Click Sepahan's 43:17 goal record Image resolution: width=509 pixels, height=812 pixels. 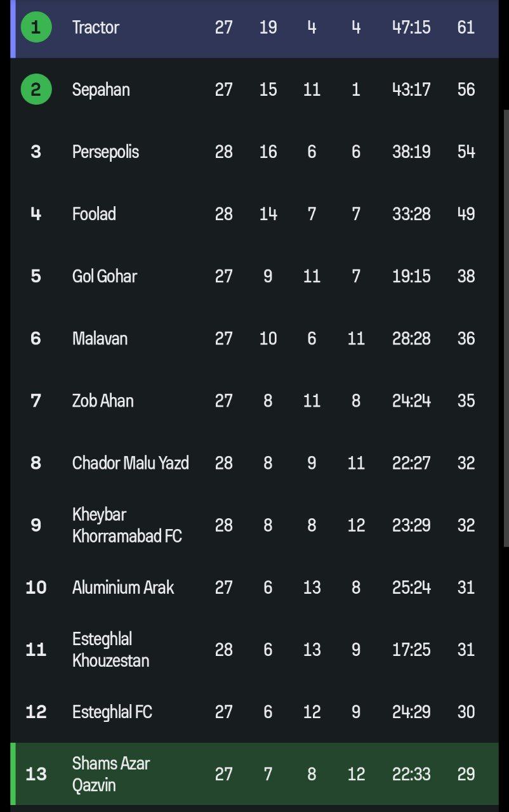pos(411,89)
